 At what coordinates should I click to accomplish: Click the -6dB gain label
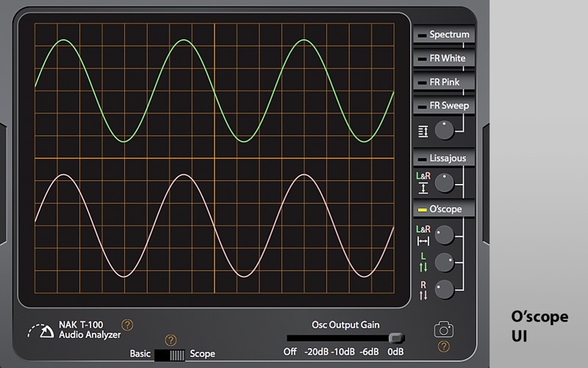coord(369,352)
